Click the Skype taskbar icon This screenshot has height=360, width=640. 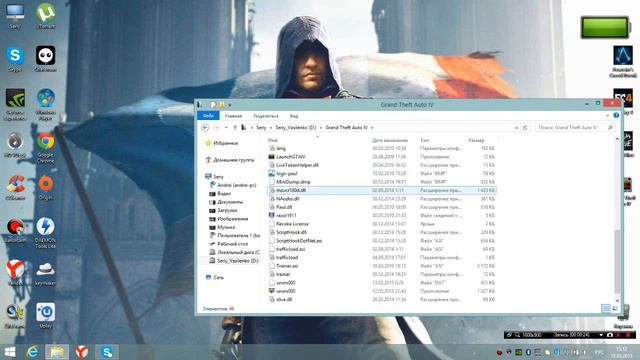coord(107,352)
